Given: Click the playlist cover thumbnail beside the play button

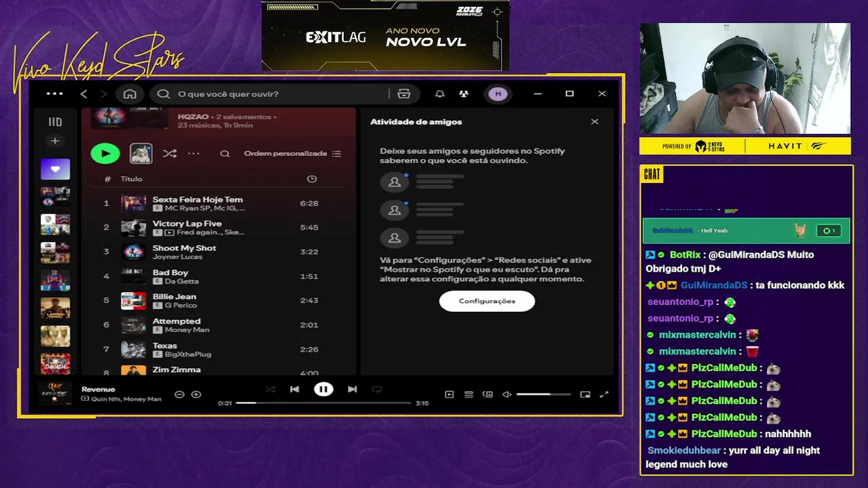Looking at the screenshot, I should [x=141, y=153].
